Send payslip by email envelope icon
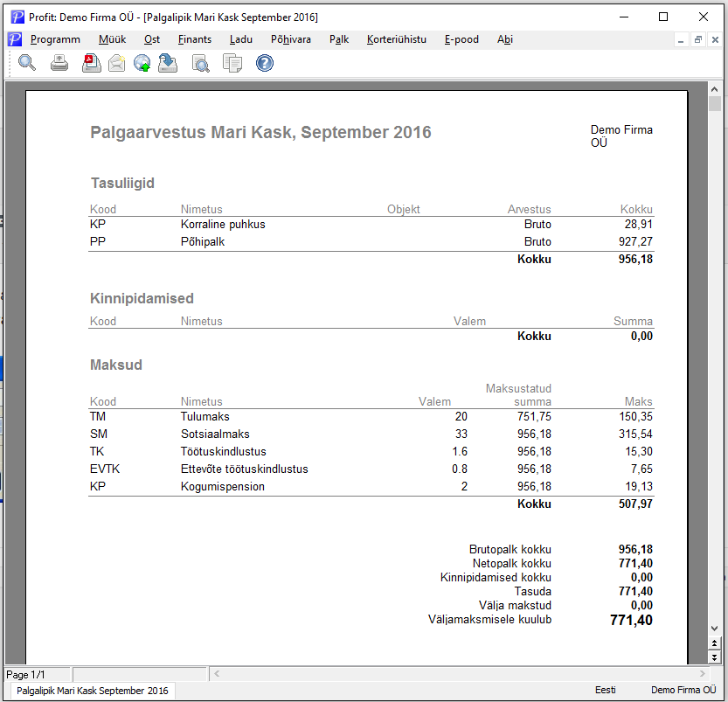The height and width of the screenshot is (702, 728). (116, 63)
